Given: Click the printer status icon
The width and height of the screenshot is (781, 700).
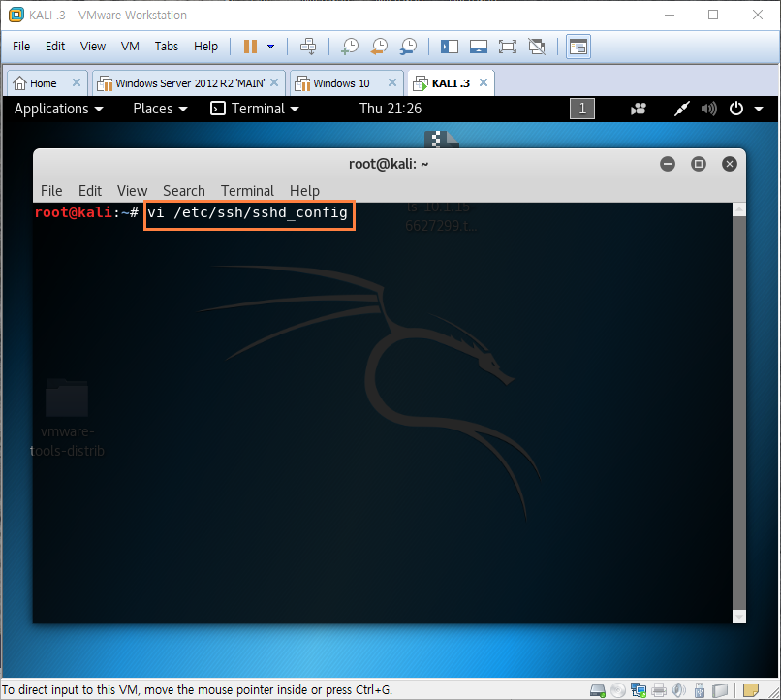Looking at the screenshot, I should coord(659,690).
